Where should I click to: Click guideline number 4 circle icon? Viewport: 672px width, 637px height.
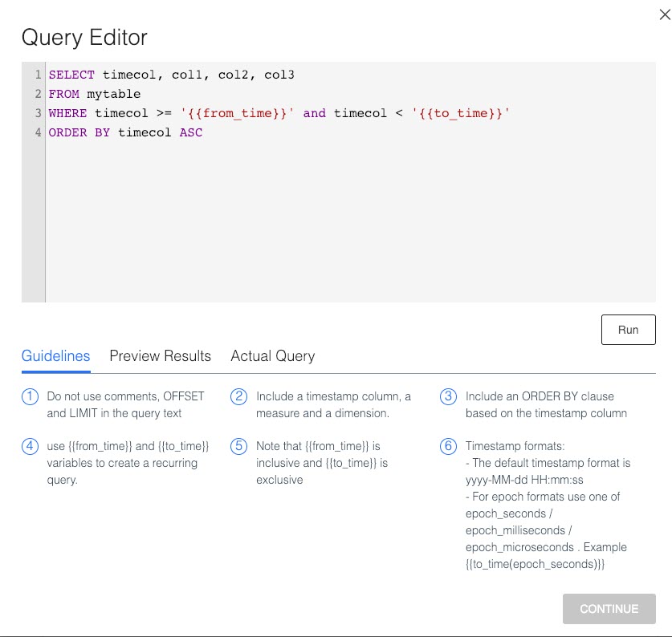[x=31, y=447]
